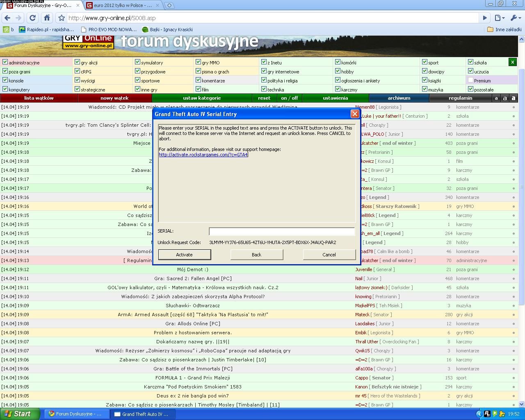Click the status dot in Juvenille's row
This screenshot has height=420, width=525.
tap(514, 269)
